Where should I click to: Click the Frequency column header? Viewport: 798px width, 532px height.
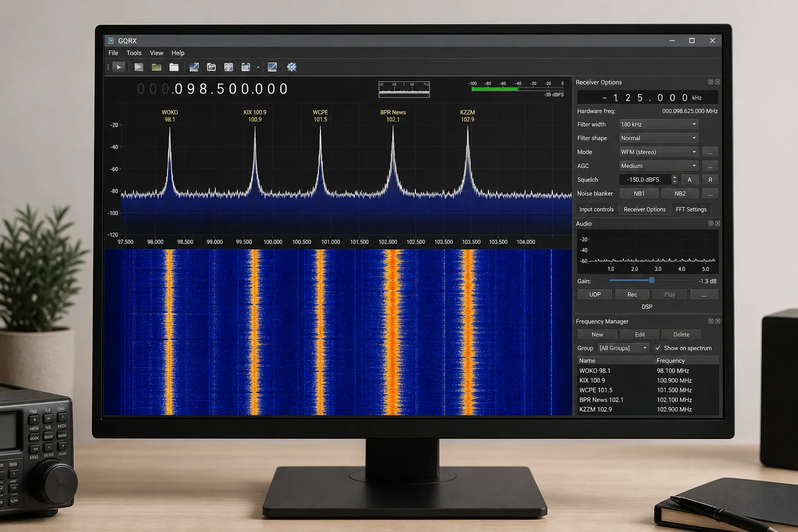point(687,361)
